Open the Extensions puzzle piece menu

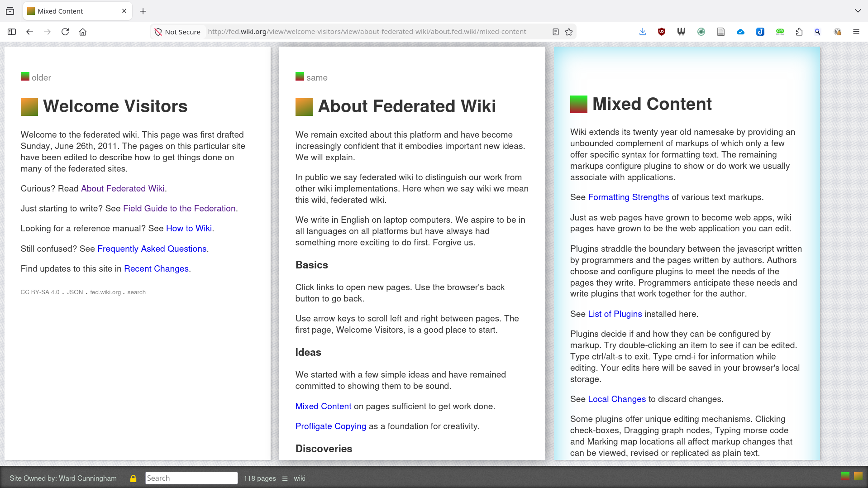(799, 32)
